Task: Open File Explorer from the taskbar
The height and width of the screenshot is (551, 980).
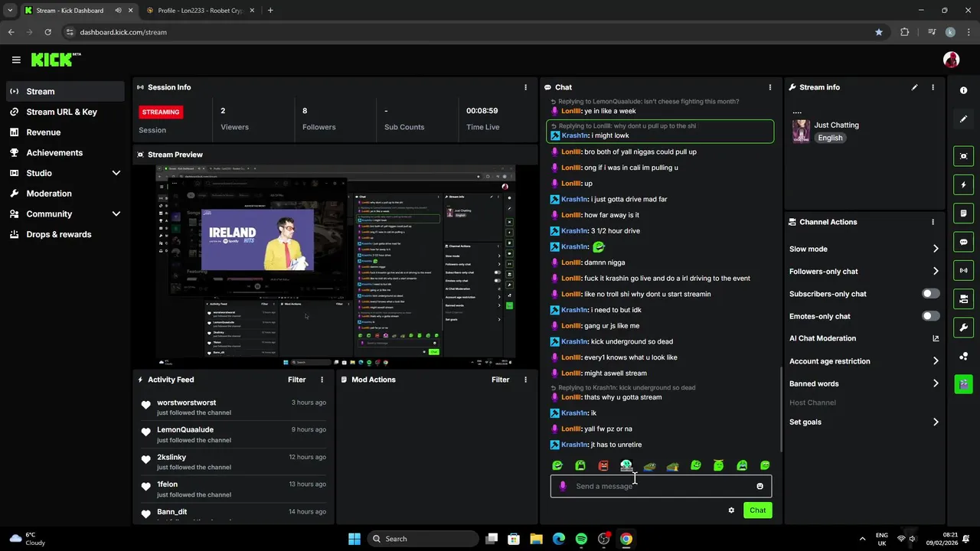Action: [536, 539]
